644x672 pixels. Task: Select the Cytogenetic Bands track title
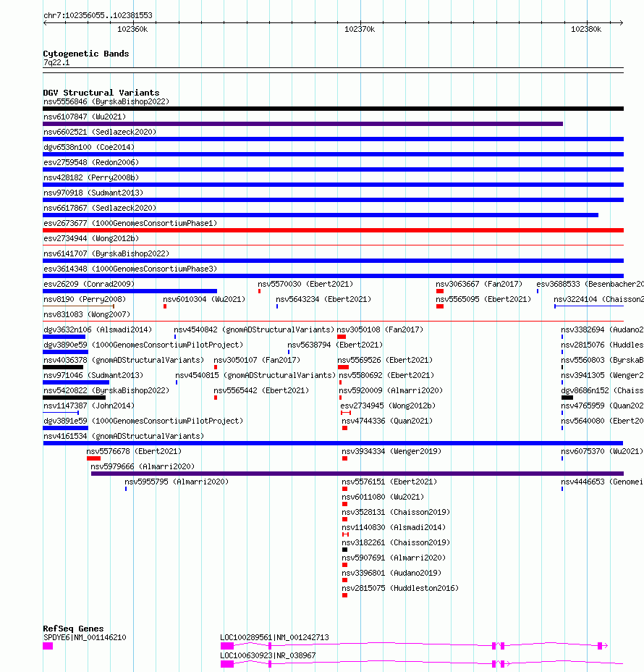[x=85, y=54]
